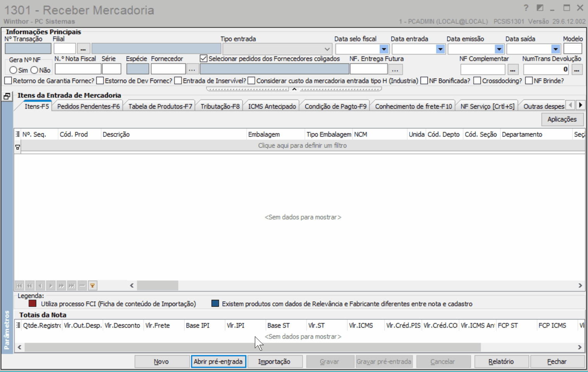The image size is (588, 372).
Task: Open the Tabela de Produtos-F7 tab
Action: pyautogui.click(x=160, y=106)
